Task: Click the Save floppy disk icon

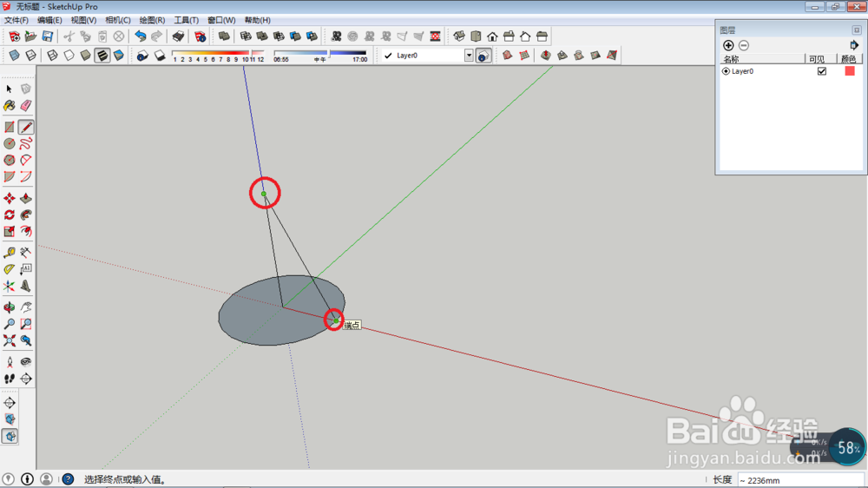Action: pos(48,36)
